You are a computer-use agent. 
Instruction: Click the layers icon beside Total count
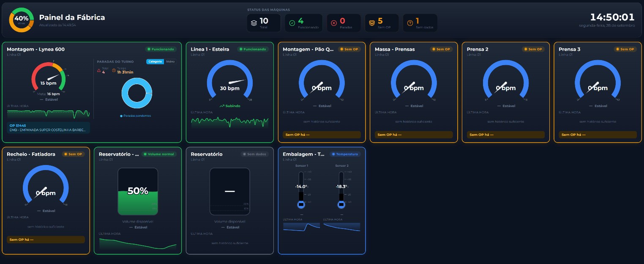tap(254, 23)
